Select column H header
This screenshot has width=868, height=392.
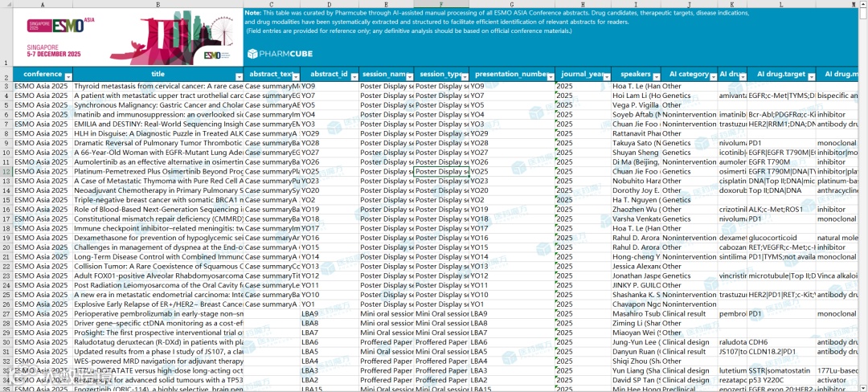[583, 4]
